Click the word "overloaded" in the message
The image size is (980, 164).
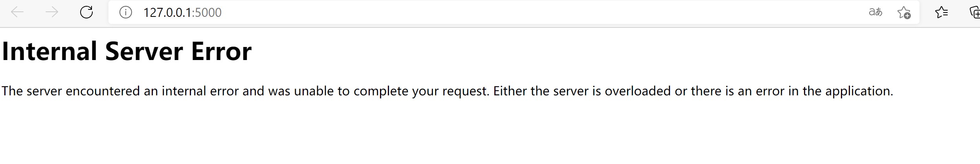(x=638, y=91)
